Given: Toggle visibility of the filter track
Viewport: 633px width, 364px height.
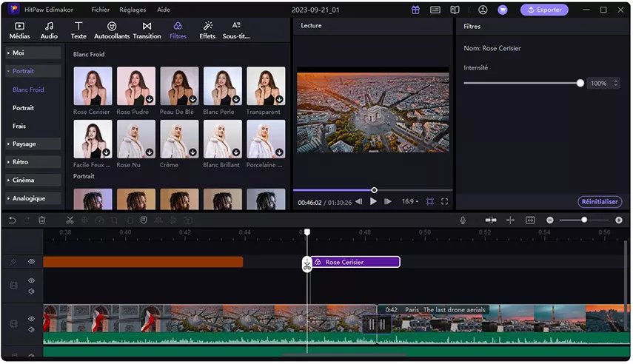Looking at the screenshot, I should click(31, 262).
